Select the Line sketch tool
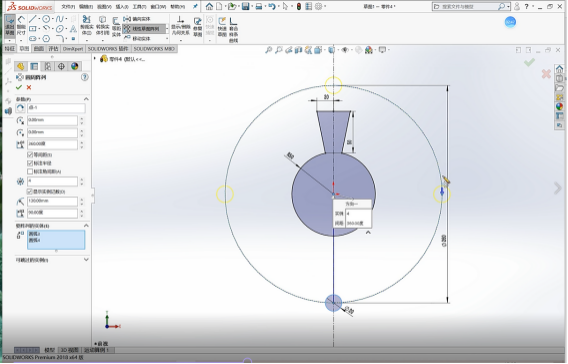 (x=33, y=19)
